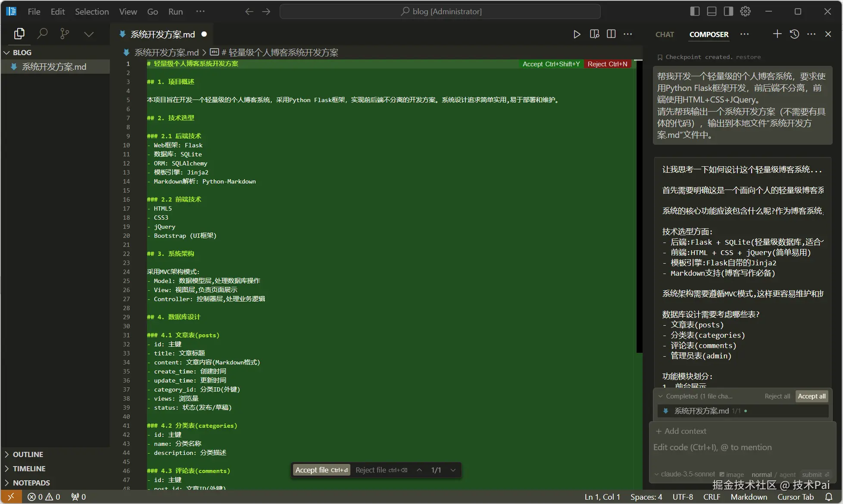Click the Accept all button
Screen dimensions: 843x504
812,396
